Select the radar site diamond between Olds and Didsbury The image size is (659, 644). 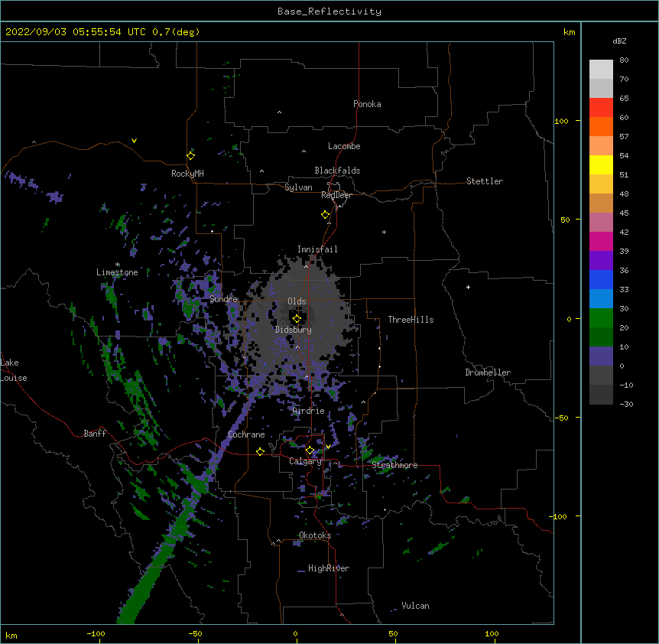[x=297, y=318]
